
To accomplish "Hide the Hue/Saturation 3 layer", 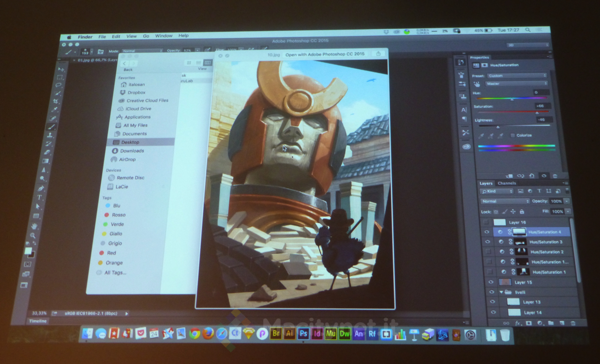I will 487,242.
